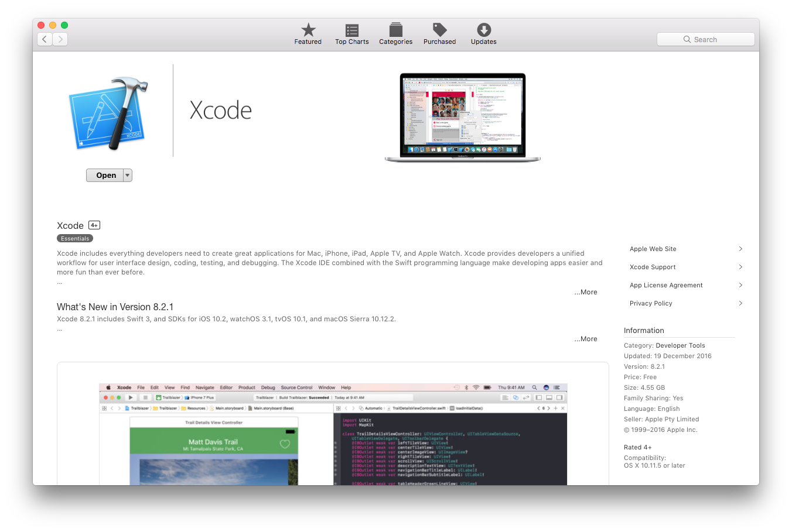Click the green full-screen window button

[64, 25]
